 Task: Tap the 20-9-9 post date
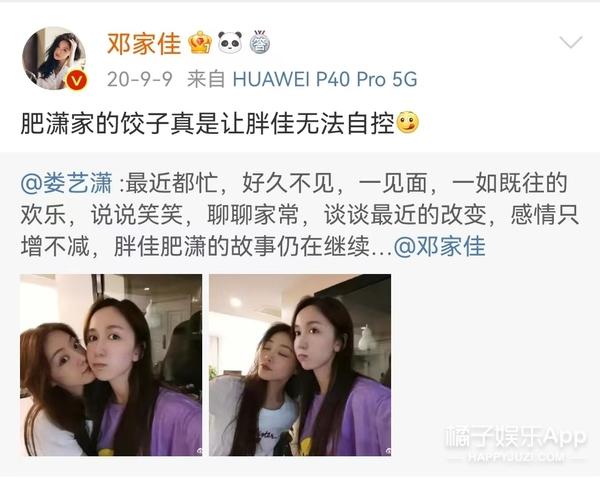(140, 80)
